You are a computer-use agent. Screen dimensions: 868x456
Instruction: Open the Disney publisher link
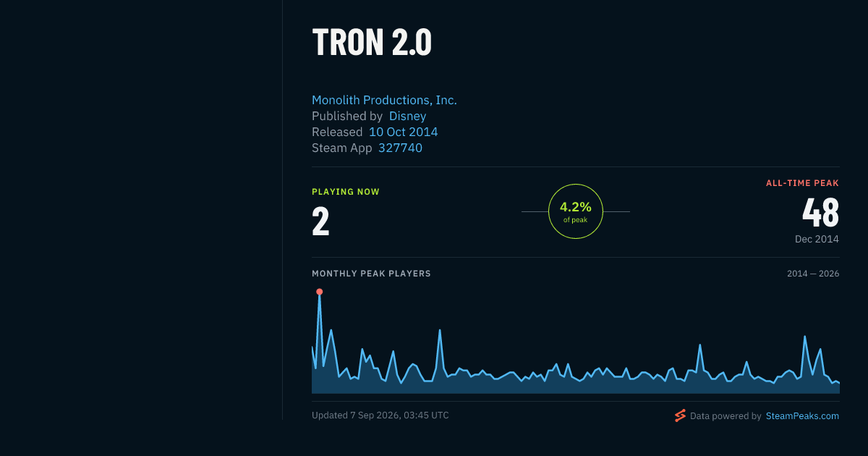click(407, 116)
